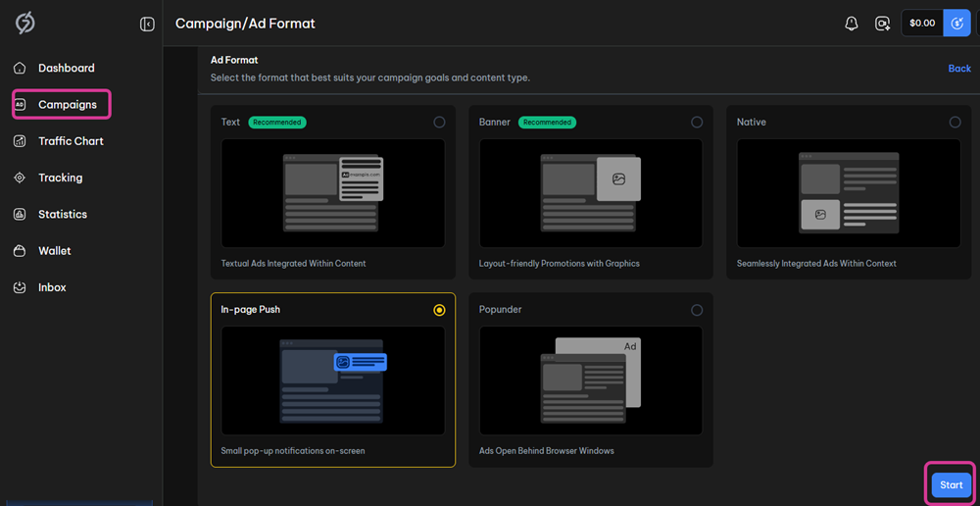This screenshot has height=506, width=980.
Task: Click the Inbox icon
Action: [20, 287]
